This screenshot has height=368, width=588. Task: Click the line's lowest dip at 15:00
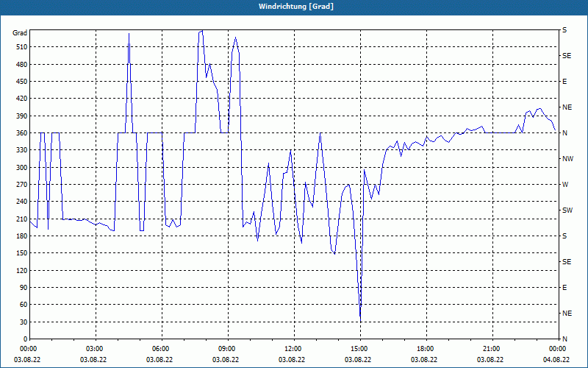coord(360,320)
